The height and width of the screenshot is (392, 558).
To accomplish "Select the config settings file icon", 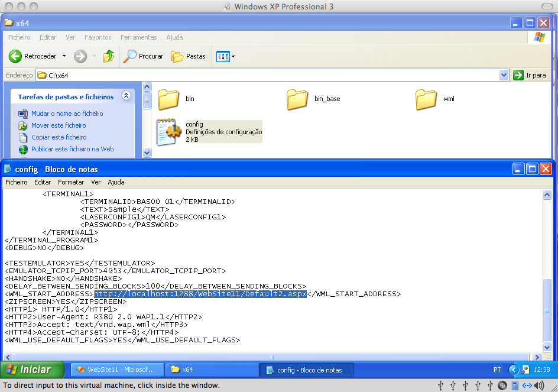I will (168, 132).
